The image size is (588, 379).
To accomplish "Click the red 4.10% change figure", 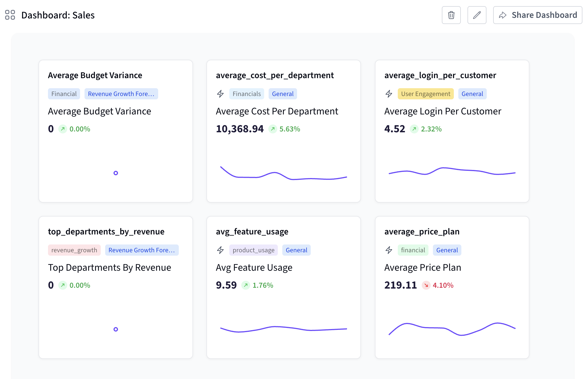I will [443, 285].
